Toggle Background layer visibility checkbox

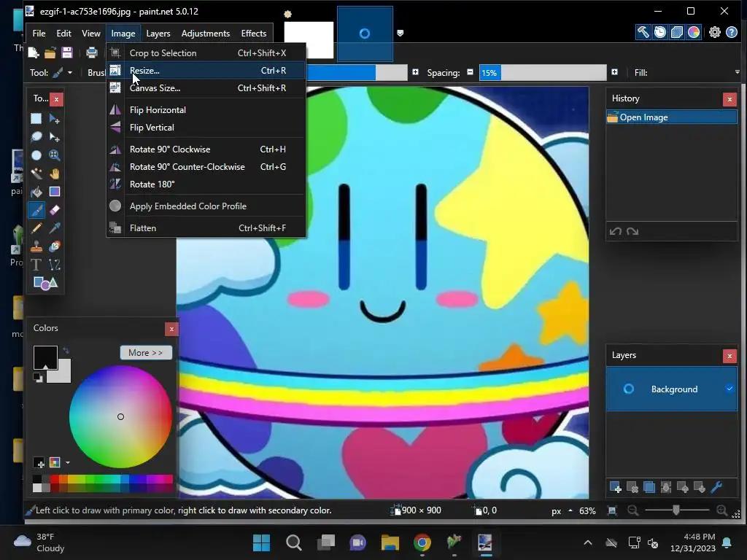coord(729,389)
